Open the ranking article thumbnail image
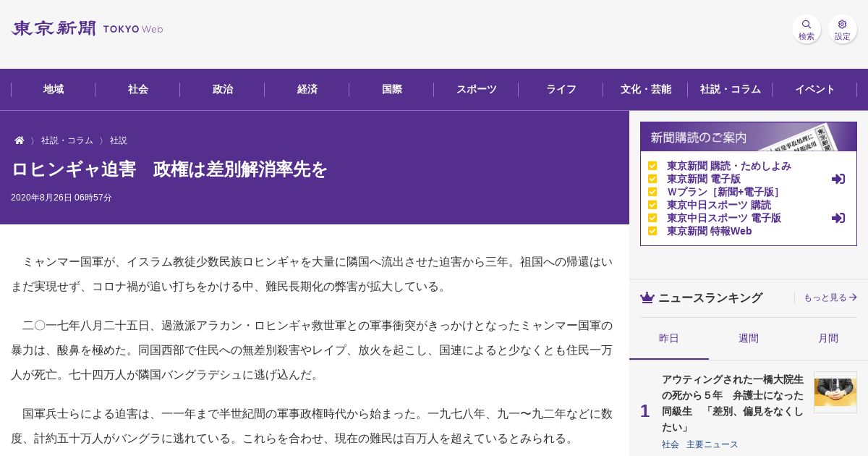 pos(835,392)
